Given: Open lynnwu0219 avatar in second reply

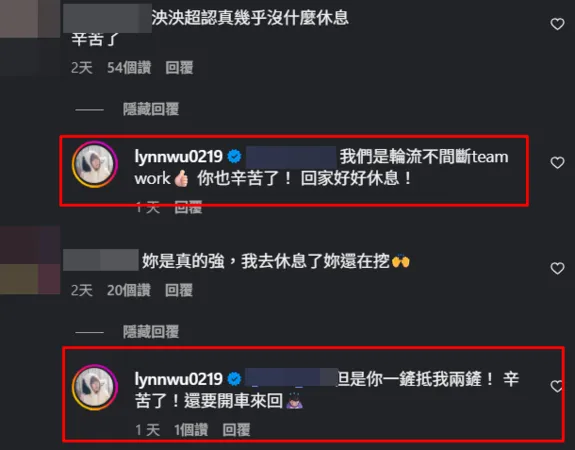Looking at the screenshot, I should tap(95, 387).
